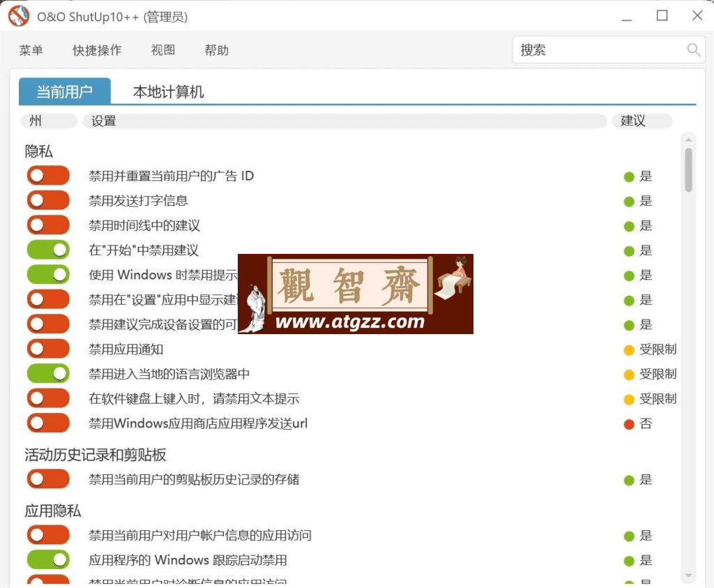Toggle switch for 禁用在"设置"应用中显示建议
714x588 pixels.
pyautogui.click(x=48, y=299)
